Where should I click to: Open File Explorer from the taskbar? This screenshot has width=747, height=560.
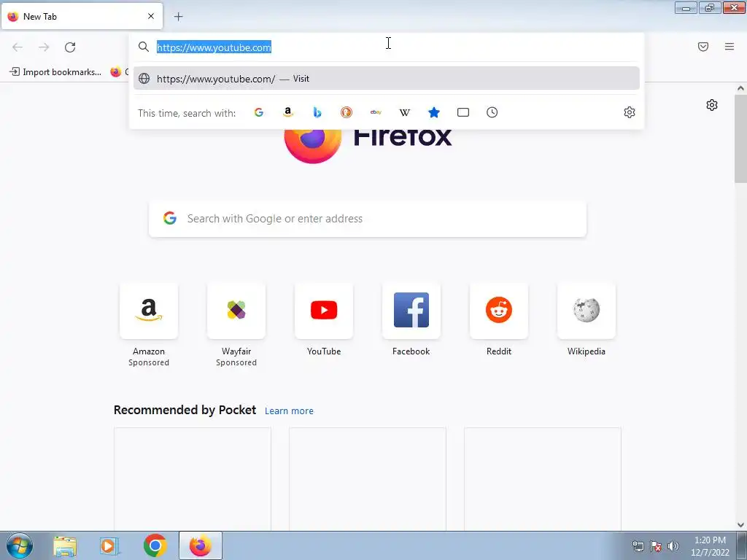(x=64, y=545)
